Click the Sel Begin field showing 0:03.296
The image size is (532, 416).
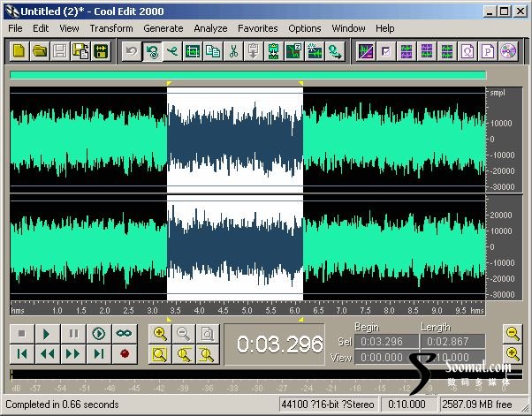pyautogui.click(x=386, y=342)
